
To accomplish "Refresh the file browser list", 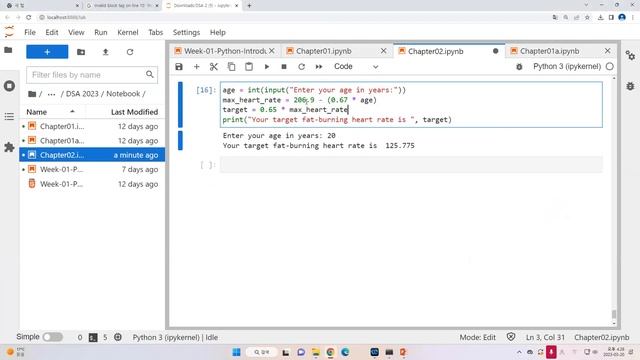I will [x=130, y=52].
